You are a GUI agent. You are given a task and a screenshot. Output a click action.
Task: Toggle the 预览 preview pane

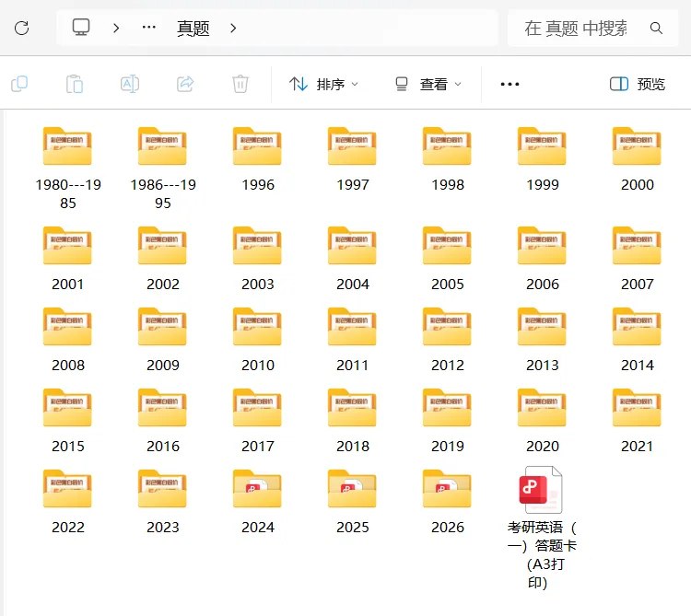638,84
